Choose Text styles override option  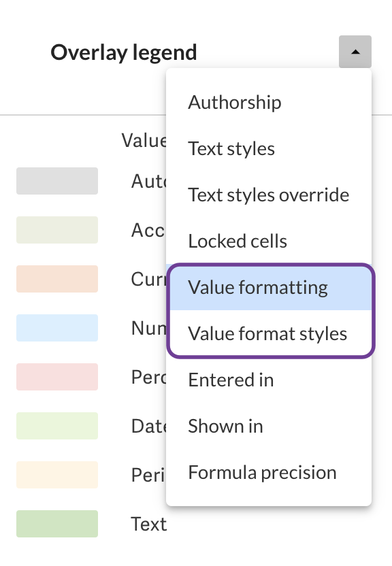268,195
